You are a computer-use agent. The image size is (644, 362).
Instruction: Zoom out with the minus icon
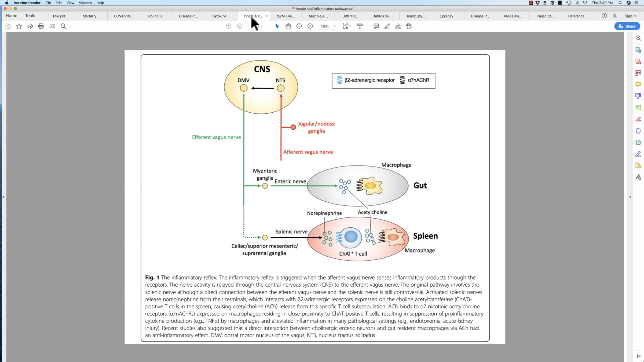click(299, 26)
